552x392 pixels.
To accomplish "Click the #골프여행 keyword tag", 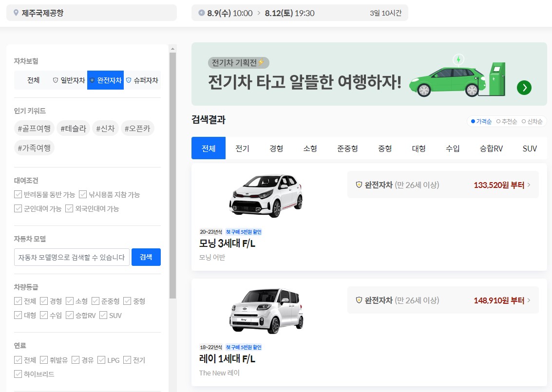I will tap(34, 129).
